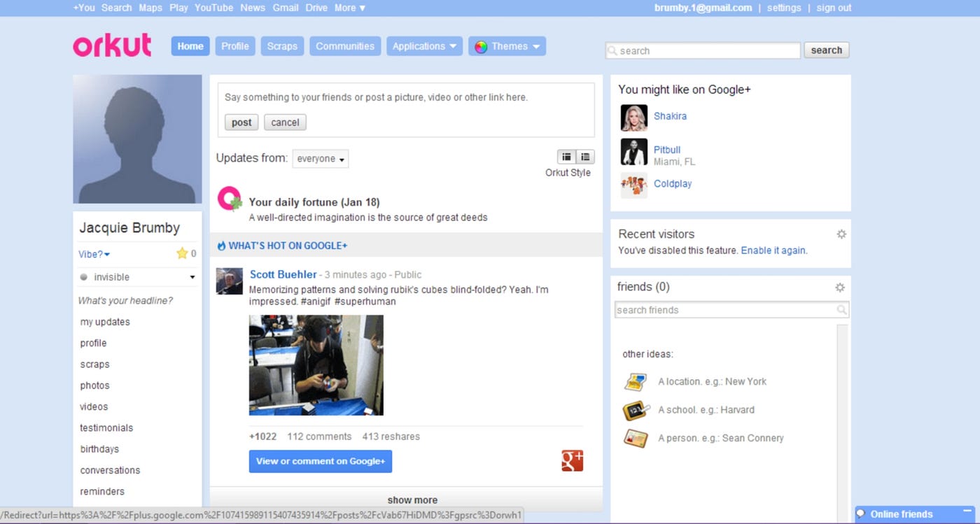Click the colorful Themes globe icon

480,46
